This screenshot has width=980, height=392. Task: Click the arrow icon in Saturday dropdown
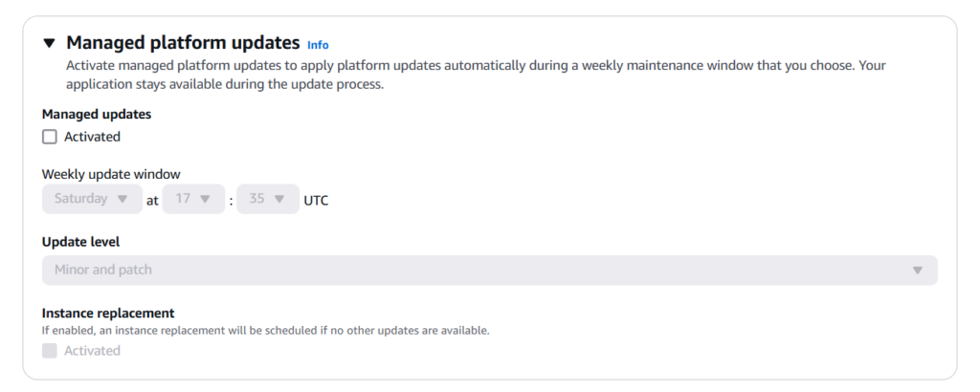click(x=122, y=199)
